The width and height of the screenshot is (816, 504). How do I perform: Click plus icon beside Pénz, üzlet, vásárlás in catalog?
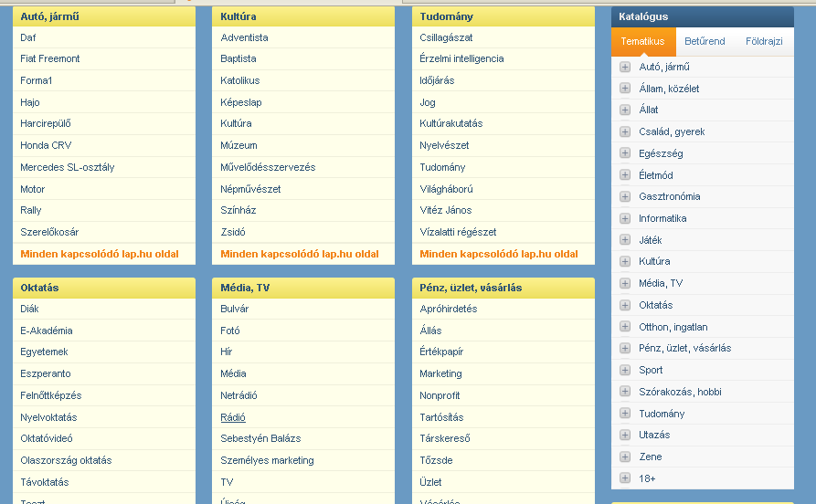(625, 349)
